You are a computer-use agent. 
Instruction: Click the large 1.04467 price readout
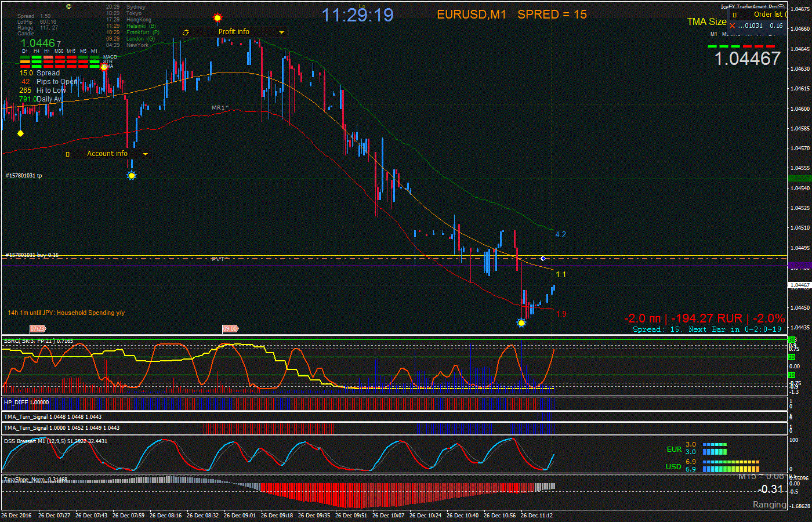[747, 59]
